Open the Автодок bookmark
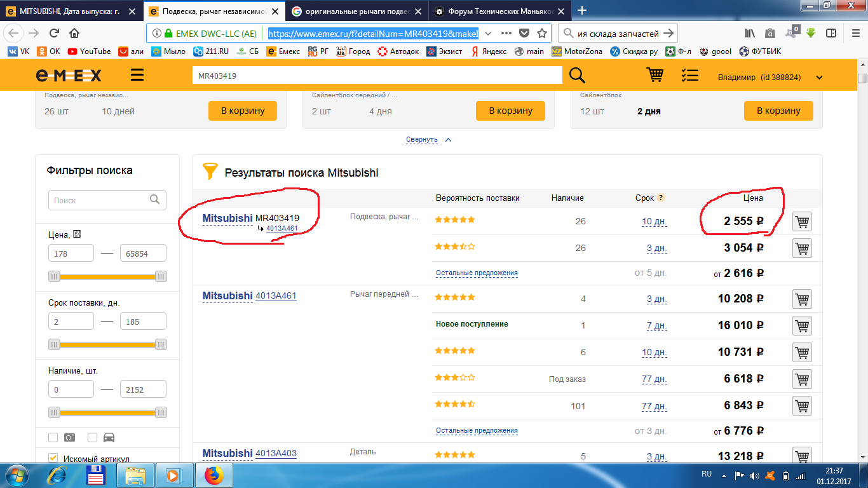This screenshot has height=488, width=868. coord(398,51)
